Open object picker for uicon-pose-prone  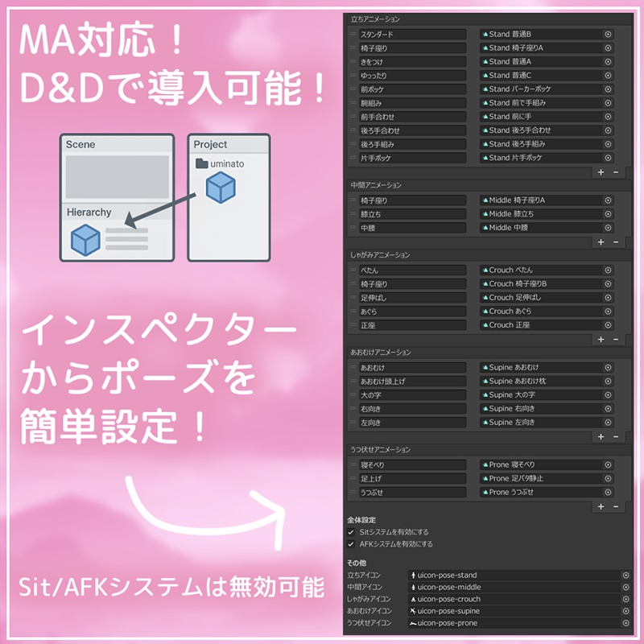click(626, 623)
